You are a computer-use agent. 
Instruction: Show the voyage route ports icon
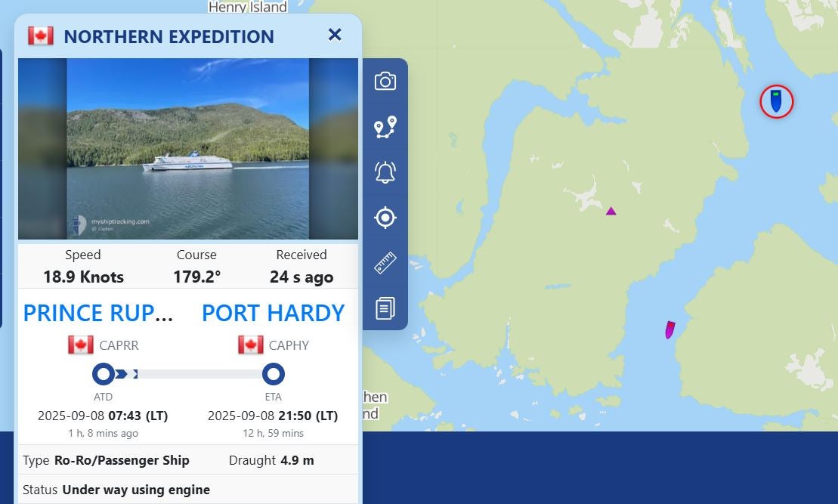click(x=385, y=126)
